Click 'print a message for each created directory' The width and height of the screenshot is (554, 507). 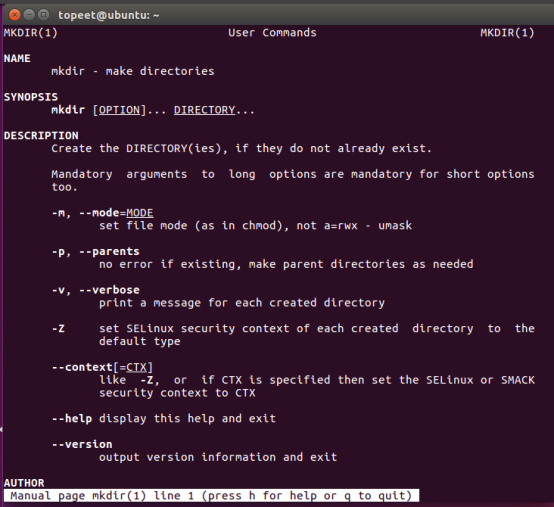(x=242, y=303)
